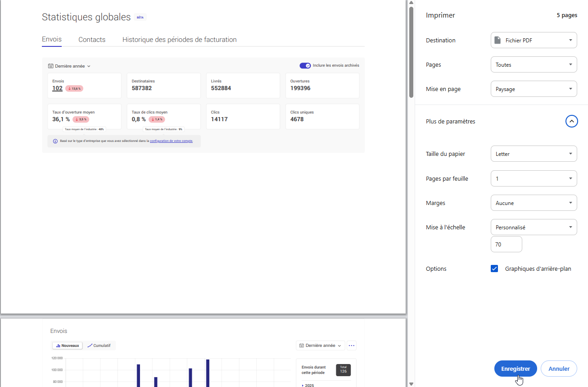The width and height of the screenshot is (588, 387).
Task: Click the info icon in the notice bar
Action: click(55, 141)
